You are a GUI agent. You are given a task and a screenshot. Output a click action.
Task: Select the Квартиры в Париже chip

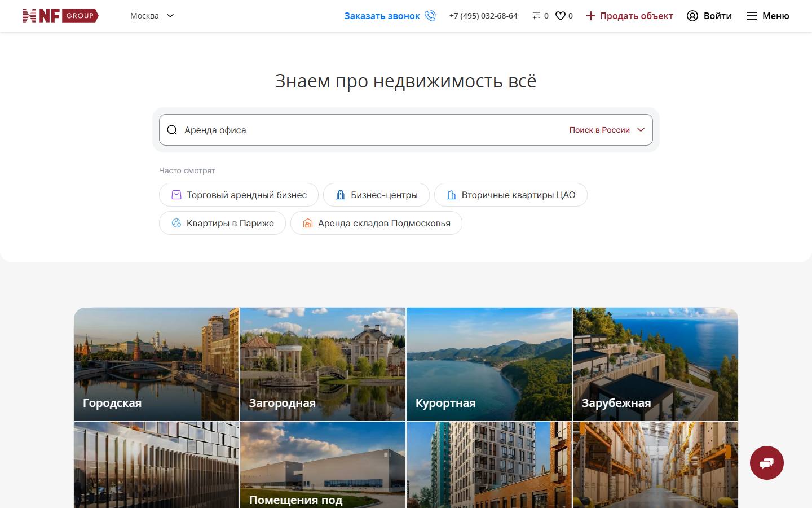tap(222, 223)
